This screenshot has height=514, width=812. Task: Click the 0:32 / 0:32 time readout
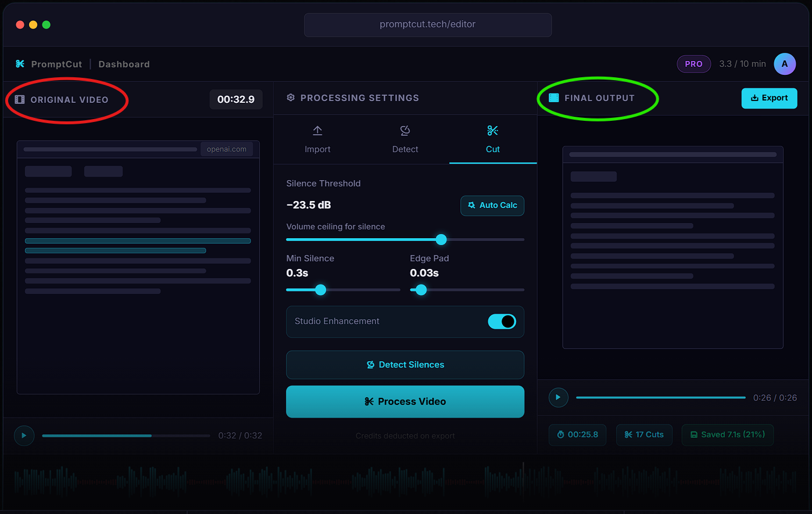(240, 436)
